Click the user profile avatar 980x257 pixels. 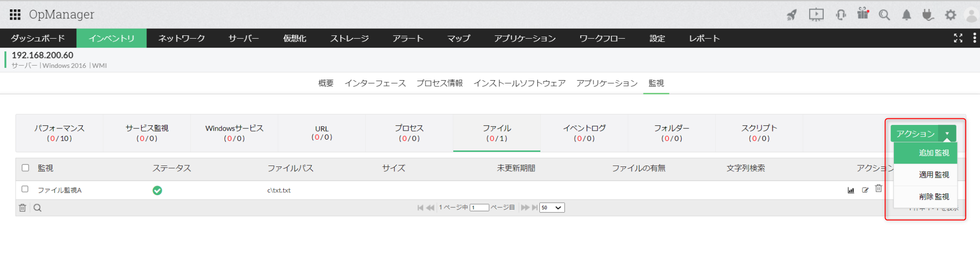(x=972, y=15)
